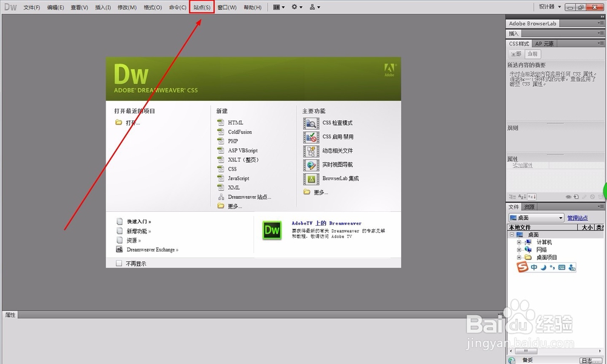607x364 pixels.
Task: Show category view in CSS properties
Action: pyautogui.click(x=512, y=197)
